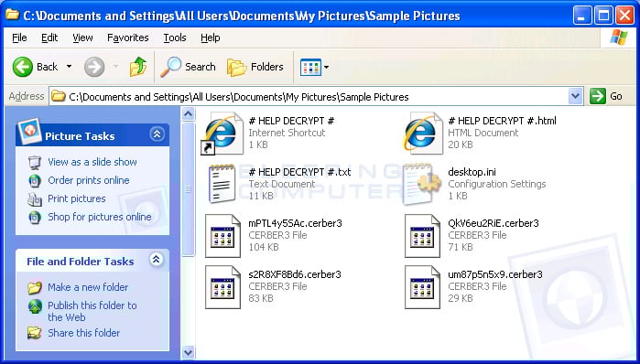The image size is (640, 364).
Task: Click the task pane scrollbar up arrow
Action: pyautogui.click(x=189, y=113)
